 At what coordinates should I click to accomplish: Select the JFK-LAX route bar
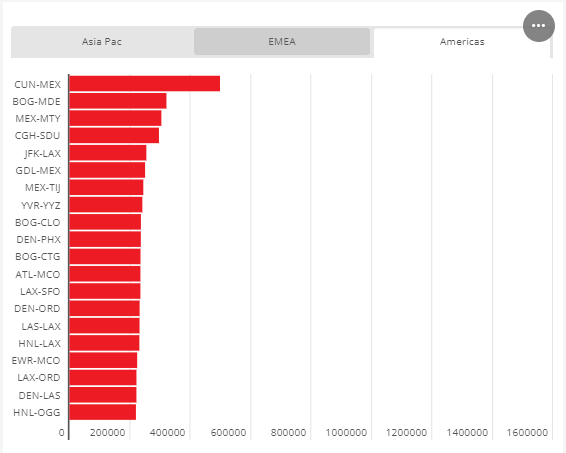(108, 153)
